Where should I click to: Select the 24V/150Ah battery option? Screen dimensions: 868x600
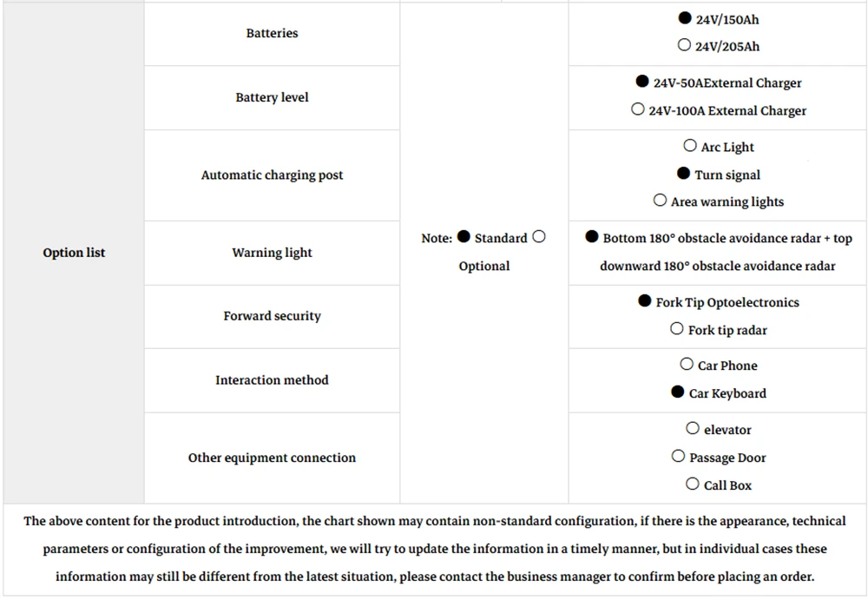(x=685, y=17)
